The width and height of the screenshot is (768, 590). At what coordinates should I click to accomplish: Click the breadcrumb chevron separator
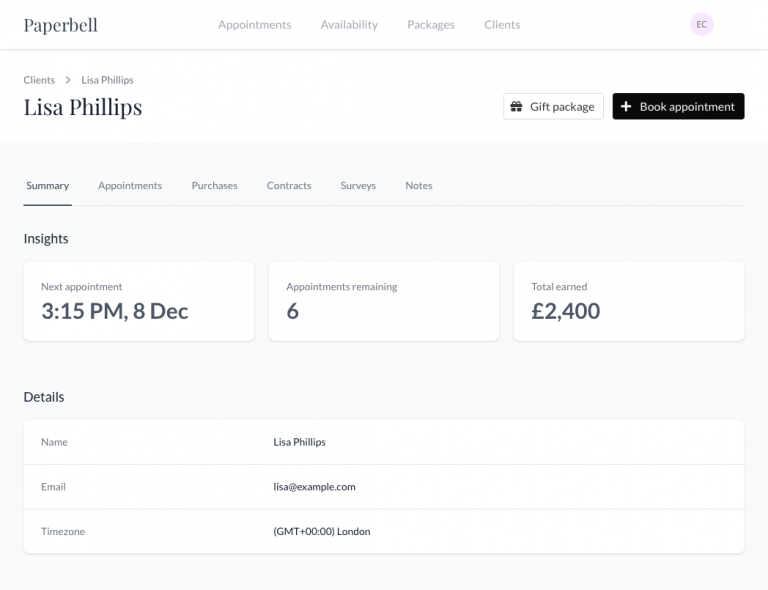[x=68, y=80]
